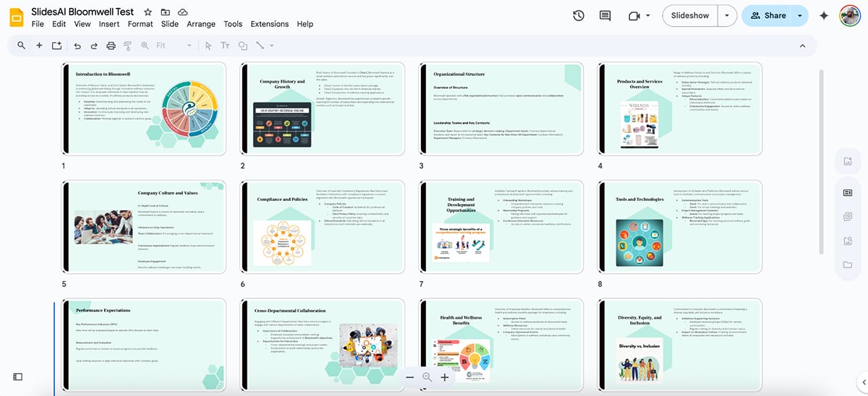This screenshot has width=868, height=396.
Task: Select the Performance Expectations slide
Action: 144,345
